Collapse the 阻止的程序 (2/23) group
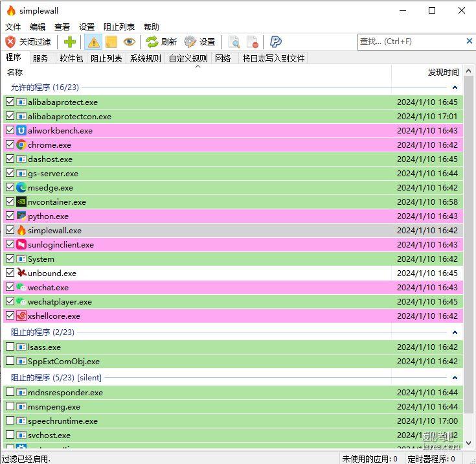The height and width of the screenshot is (464, 476). 455,332
